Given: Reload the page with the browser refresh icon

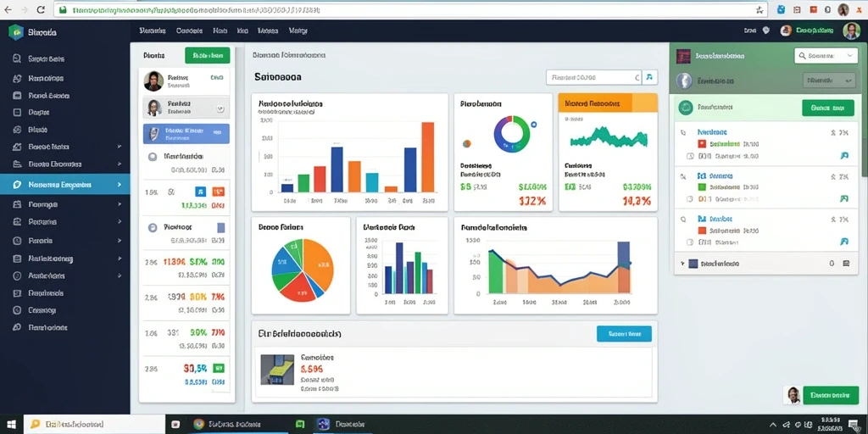Looking at the screenshot, I should pyautogui.click(x=41, y=9).
